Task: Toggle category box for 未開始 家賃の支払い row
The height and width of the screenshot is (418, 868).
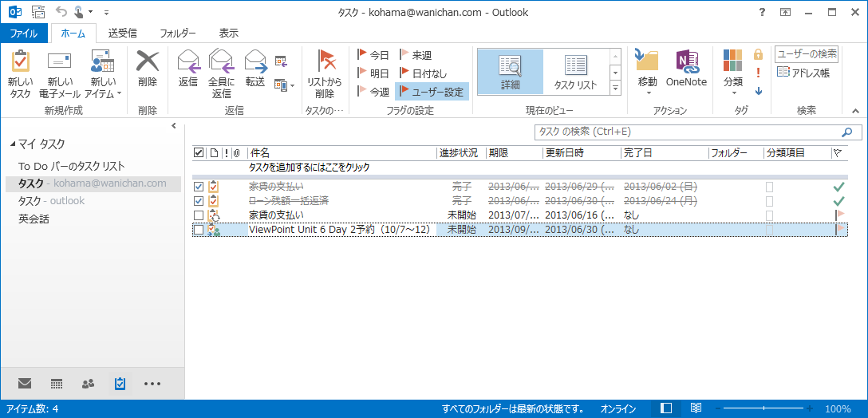Action: (769, 215)
